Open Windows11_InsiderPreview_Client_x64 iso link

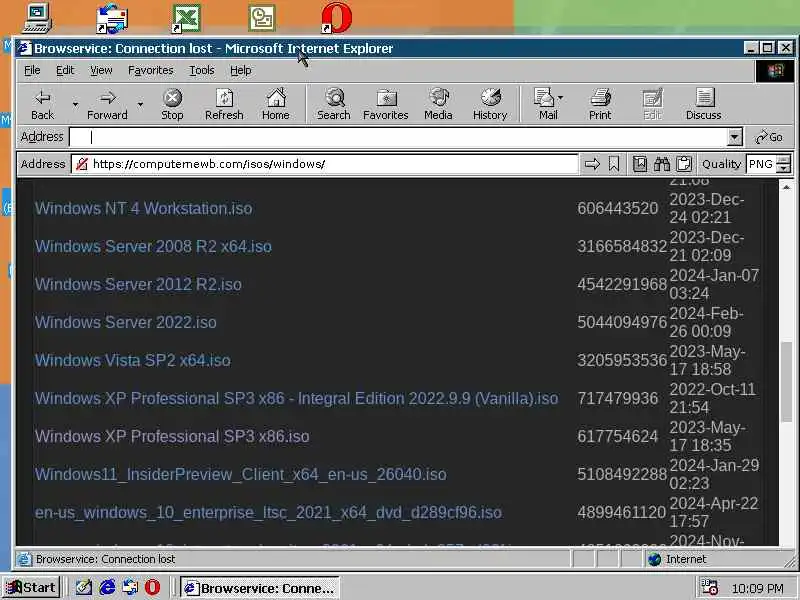pos(241,474)
